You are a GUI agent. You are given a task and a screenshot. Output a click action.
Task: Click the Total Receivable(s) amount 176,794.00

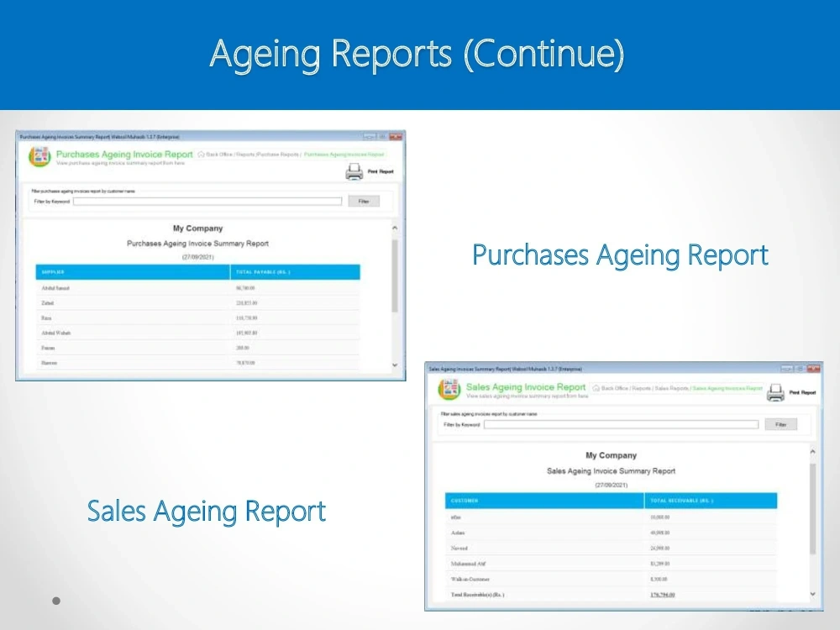pyautogui.click(x=663, y=595)
